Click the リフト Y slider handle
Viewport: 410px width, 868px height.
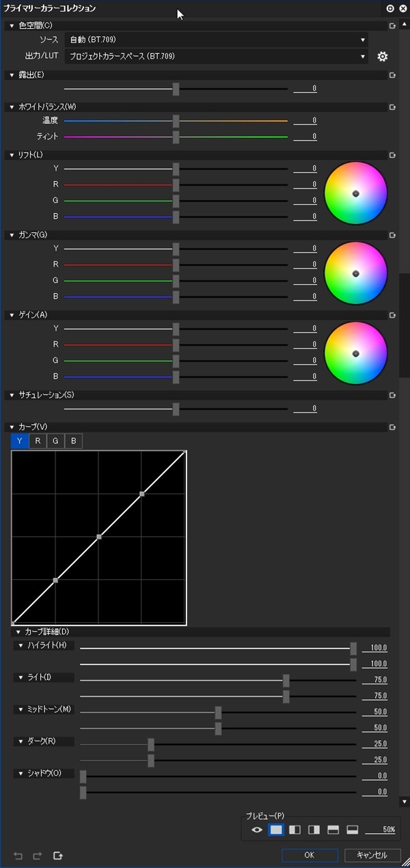click(x=176, y=169)
